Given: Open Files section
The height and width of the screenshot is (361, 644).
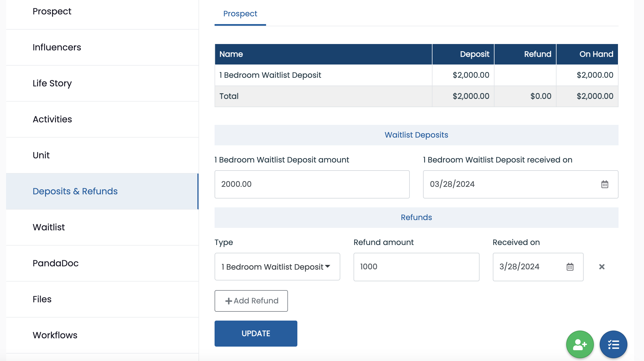Looking at the screenshot, I should (102, 299).
